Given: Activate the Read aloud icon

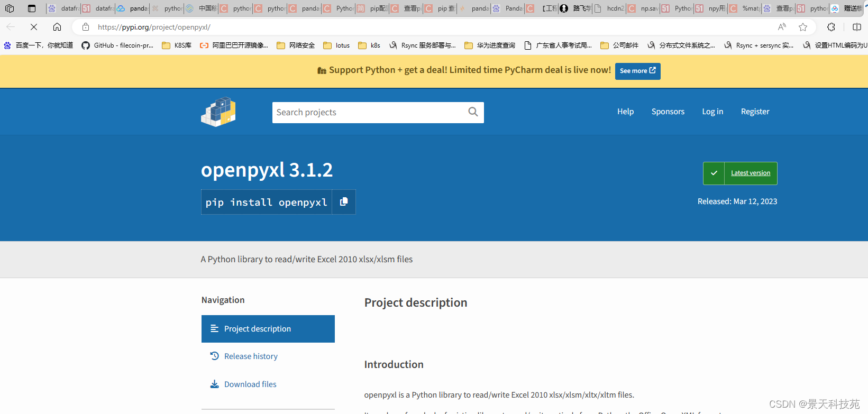Looking at the screenshot, I should [782, 27].
